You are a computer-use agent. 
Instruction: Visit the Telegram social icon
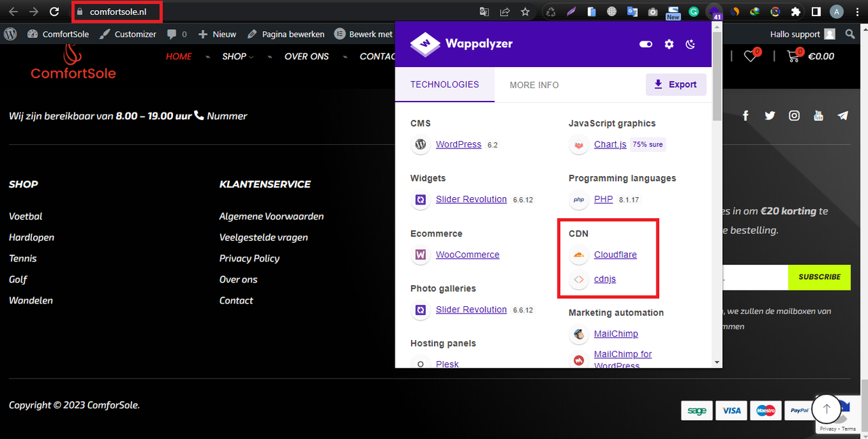tap(843, 116)
